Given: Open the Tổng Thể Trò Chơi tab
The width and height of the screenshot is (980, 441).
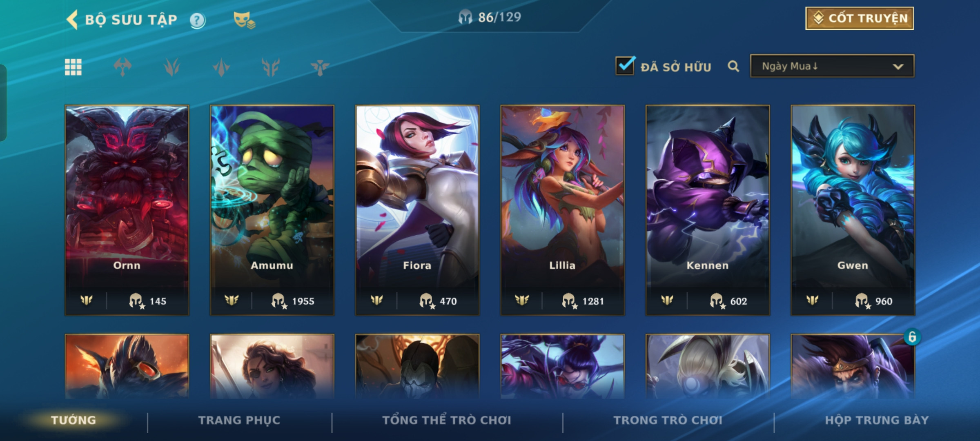Looking at the screenshot, I should [447, 420].
